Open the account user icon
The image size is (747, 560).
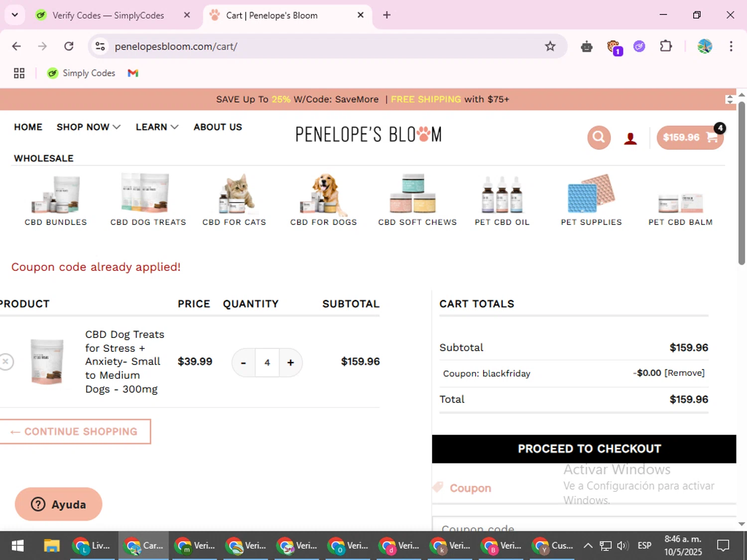click(630, 138)
